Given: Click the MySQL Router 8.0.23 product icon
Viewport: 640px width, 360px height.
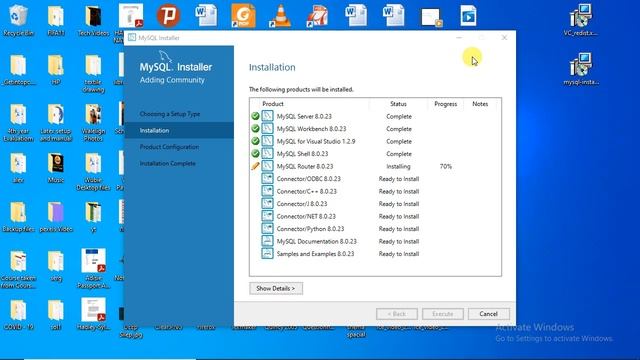Looking at the screenshot, I should (267, 166).
